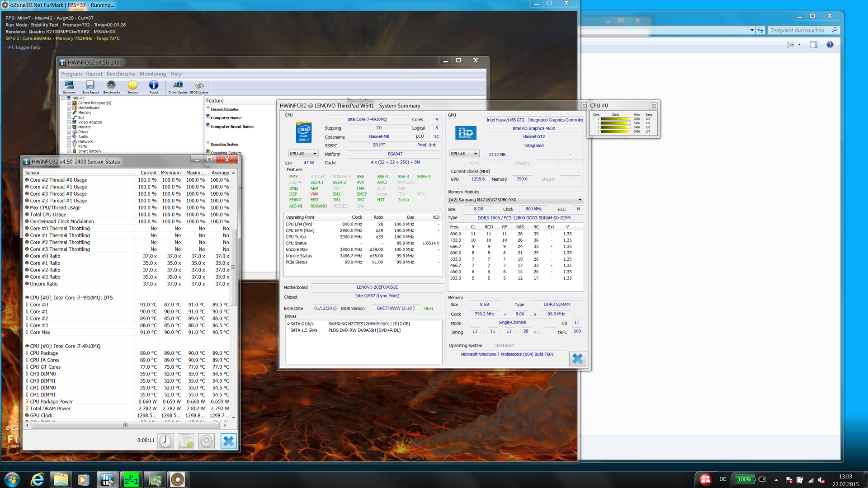
Task: Collapse the NBC-PC root tree node
Action: 63,98
